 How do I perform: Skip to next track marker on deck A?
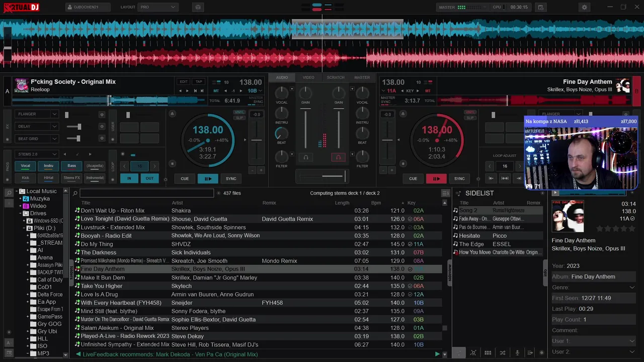click(202, 90)
